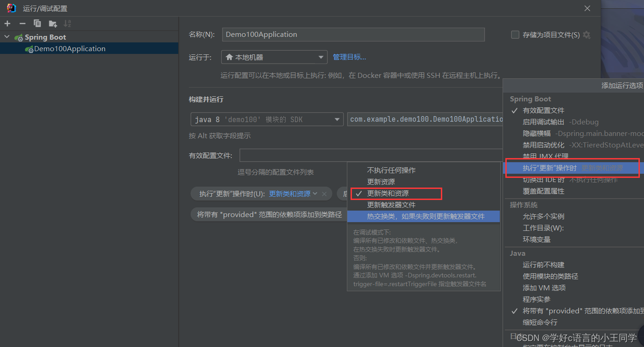This screenshot has height=347, width=644.
Task: Add a new run configuration with plus icon
Action: coord(7,24)
